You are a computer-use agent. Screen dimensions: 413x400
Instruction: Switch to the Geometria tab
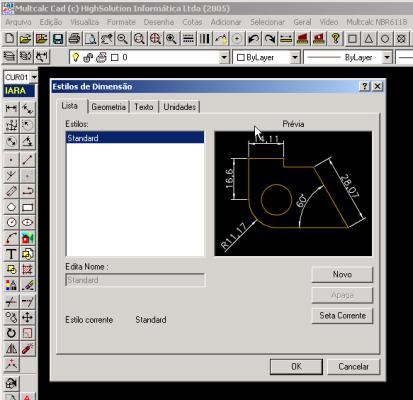click(109, 107)
